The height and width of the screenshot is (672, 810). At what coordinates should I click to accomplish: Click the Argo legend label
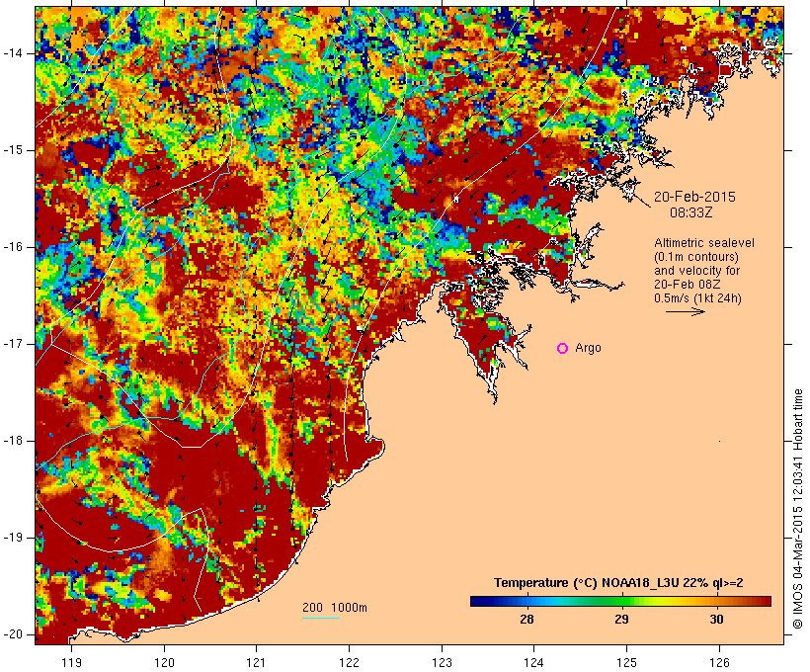tap(588, 348)
